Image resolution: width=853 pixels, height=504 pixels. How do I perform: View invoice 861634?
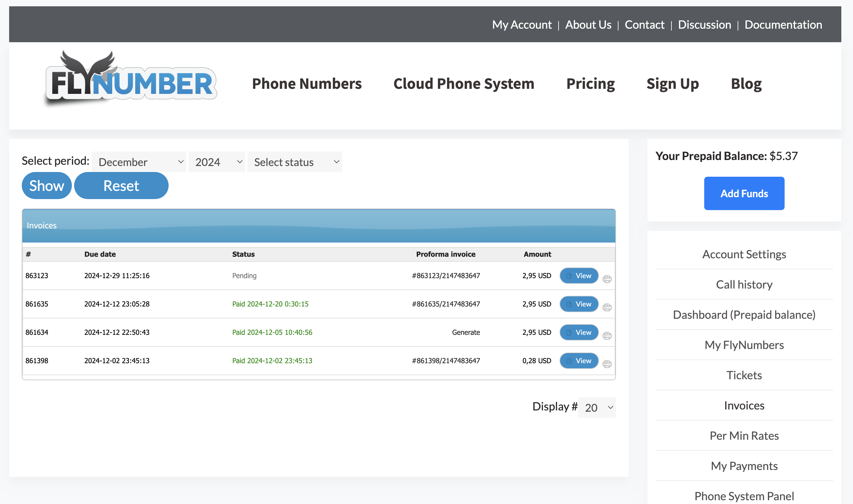(579, 332)
